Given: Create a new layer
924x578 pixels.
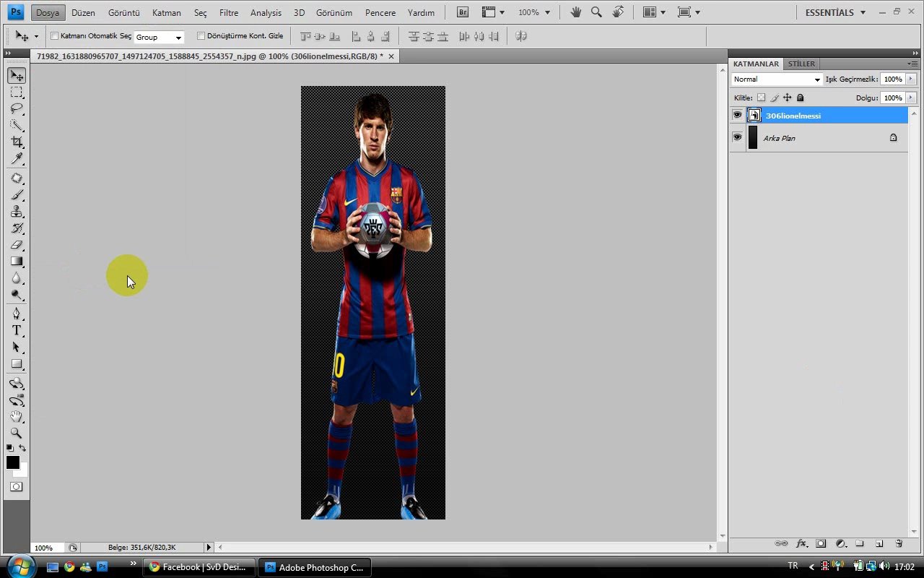Looking at the screenshot, I should (x=879, y=543).
